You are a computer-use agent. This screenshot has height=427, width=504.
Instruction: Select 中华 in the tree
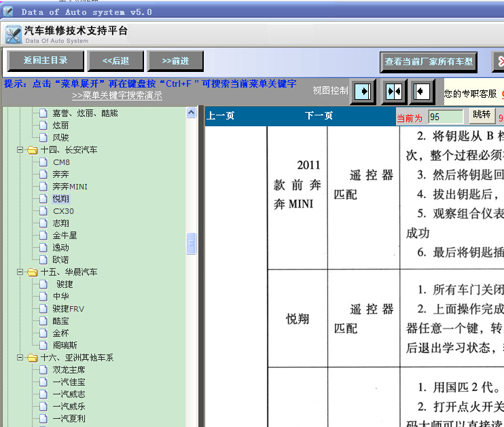point(60,297)
